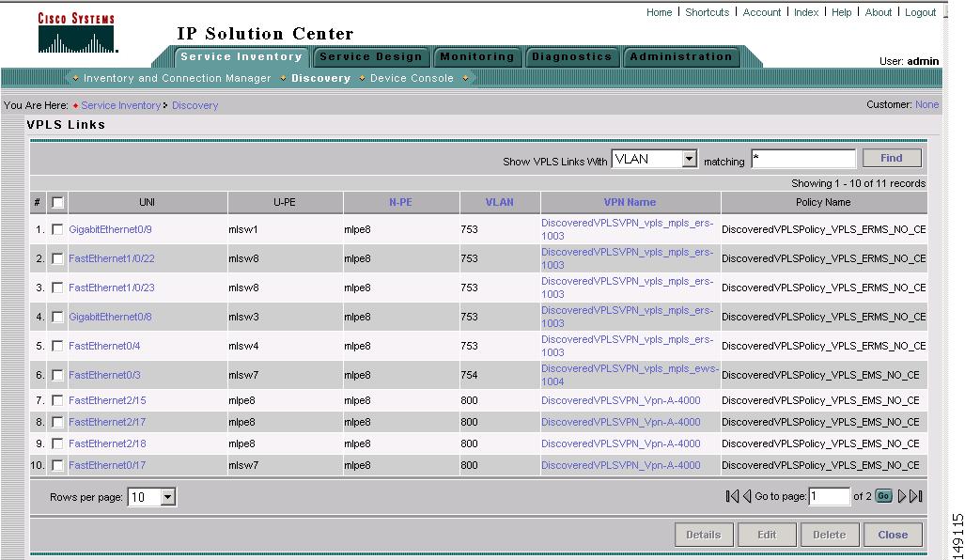
Task: Go to previous page of results
Action: [746, 496]
